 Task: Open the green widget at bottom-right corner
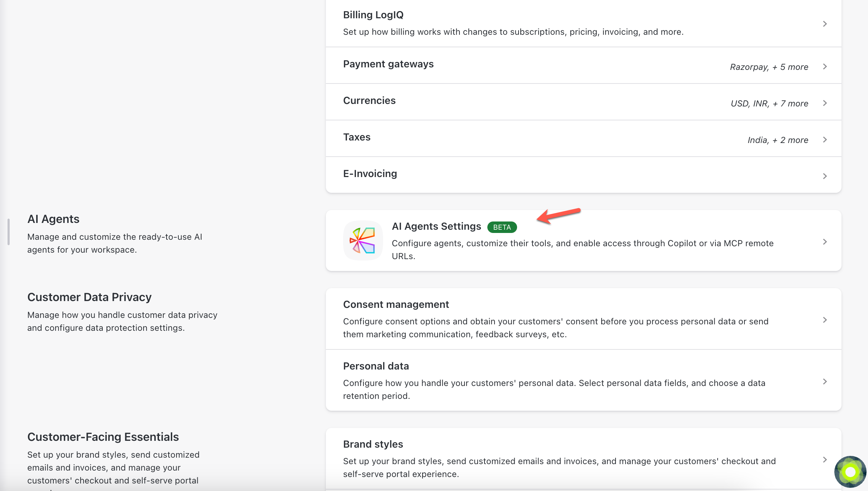850,472
